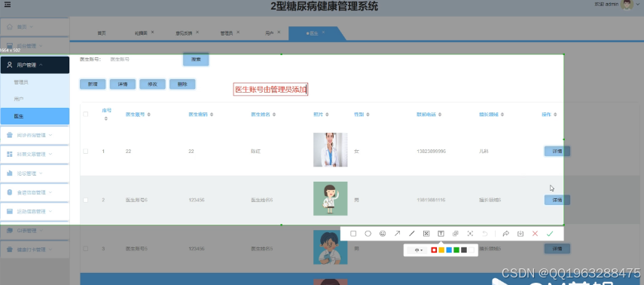The image size is (644, 285).
Task: Open the font size 中 dropdown
Action: point(419,250)
